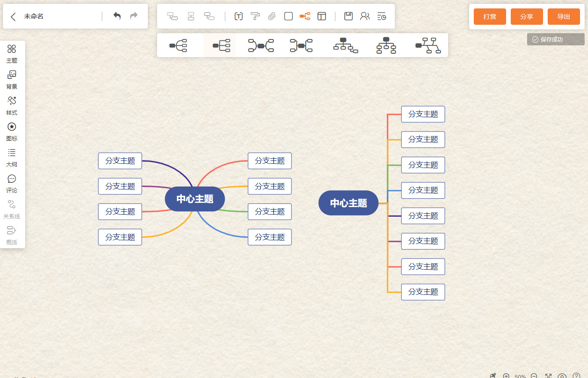The image size is (588, 378).
Task: Open the template layout panel icon
Action: click(322, 16)
